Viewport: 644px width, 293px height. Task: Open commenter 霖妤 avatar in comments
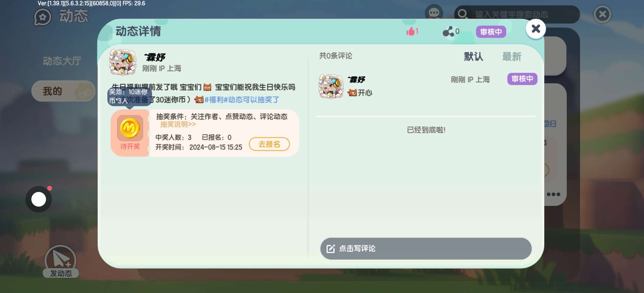click(331, 86)
